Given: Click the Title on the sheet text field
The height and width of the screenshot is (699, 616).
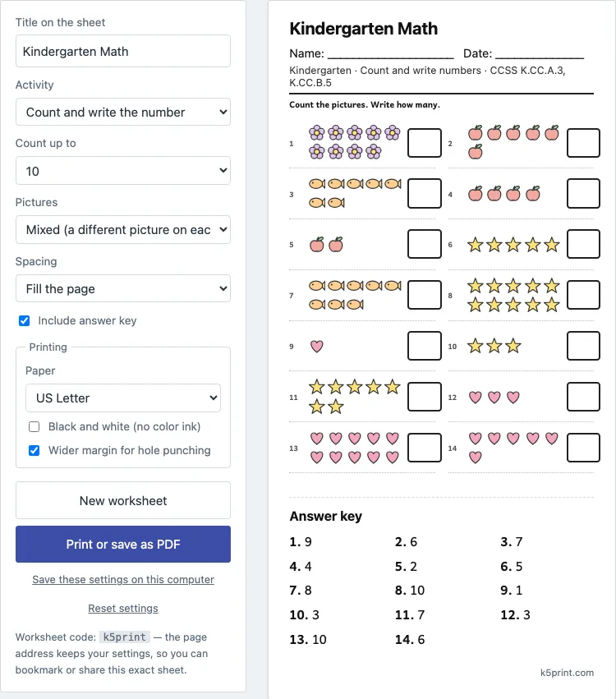Looking at the screenshot, I should point(123,51).
